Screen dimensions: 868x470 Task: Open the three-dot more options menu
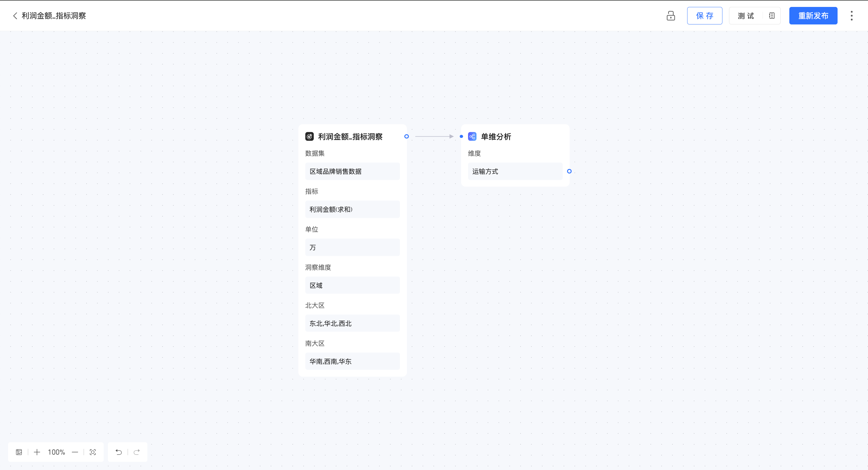[x=851, y=16]
